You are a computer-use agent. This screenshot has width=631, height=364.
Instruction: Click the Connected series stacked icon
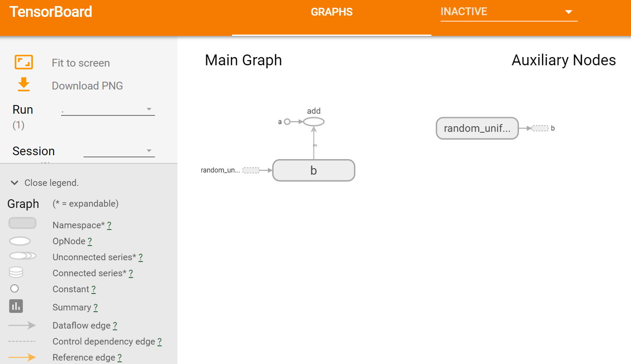pyautogui.click(x=16, y=272)
